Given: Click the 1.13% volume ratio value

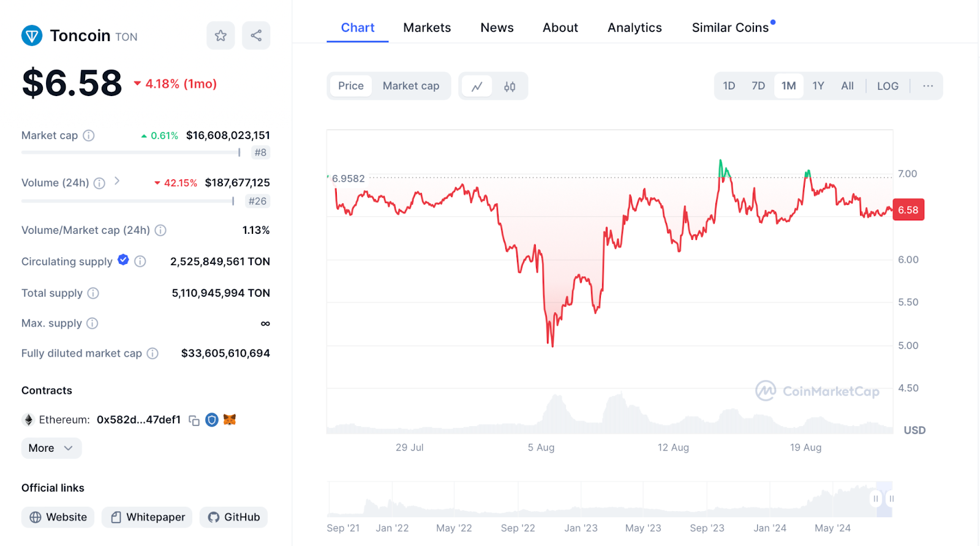Looking at the screenshot, I should [256, 230].
